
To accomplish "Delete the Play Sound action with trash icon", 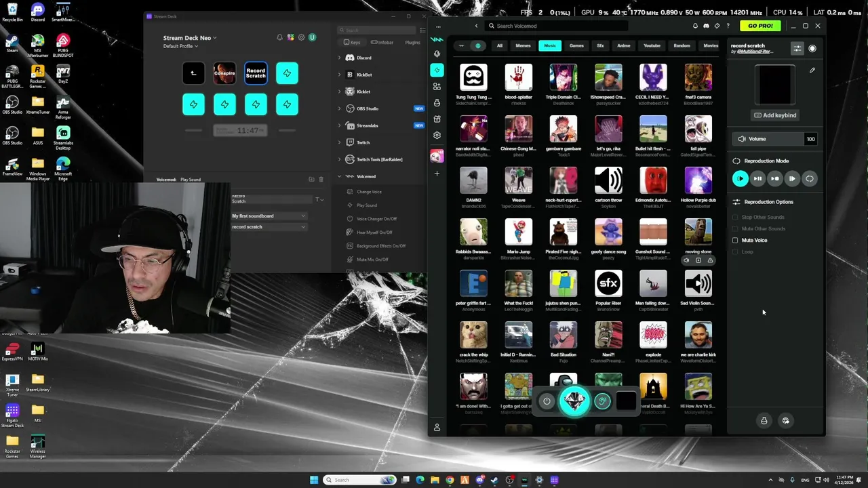I will [321, 180].
